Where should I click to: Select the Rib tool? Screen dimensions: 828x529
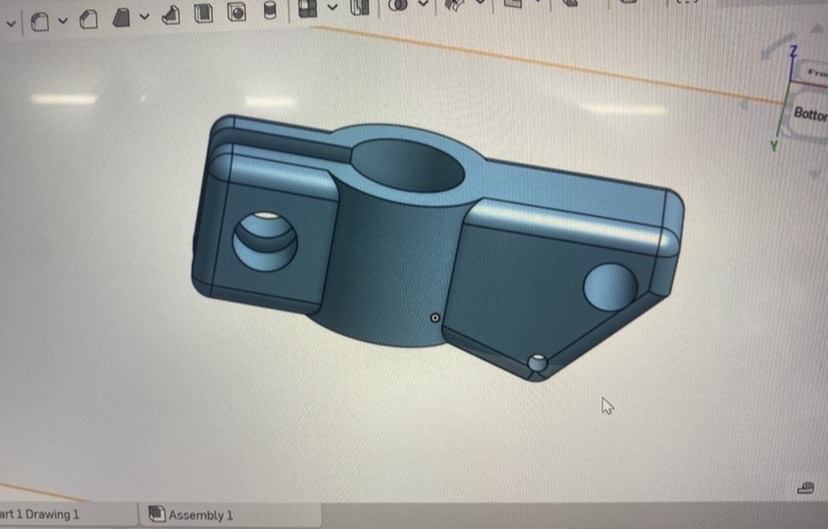point(170,14)
